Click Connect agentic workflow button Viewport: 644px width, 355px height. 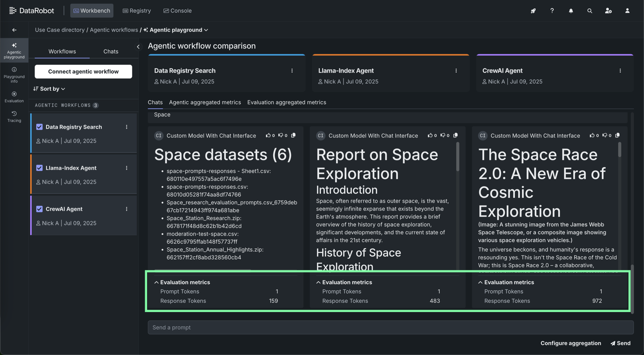(83, 72)
